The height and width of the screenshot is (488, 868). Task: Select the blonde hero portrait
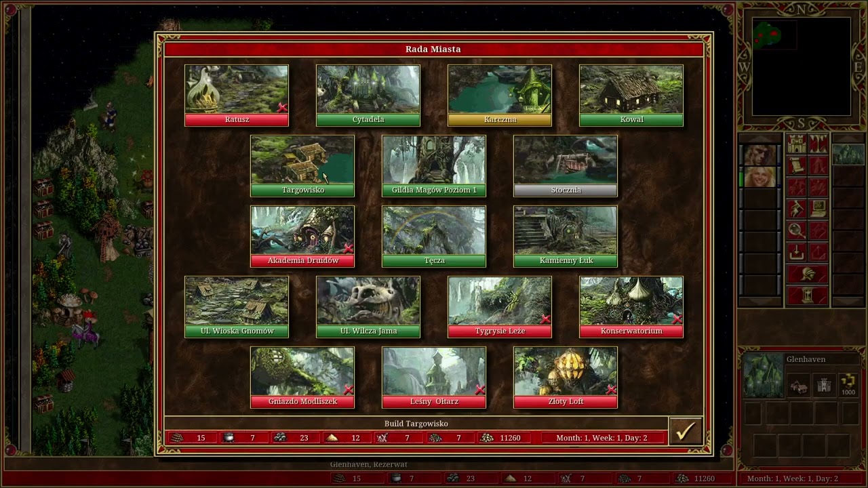[760, 176]
